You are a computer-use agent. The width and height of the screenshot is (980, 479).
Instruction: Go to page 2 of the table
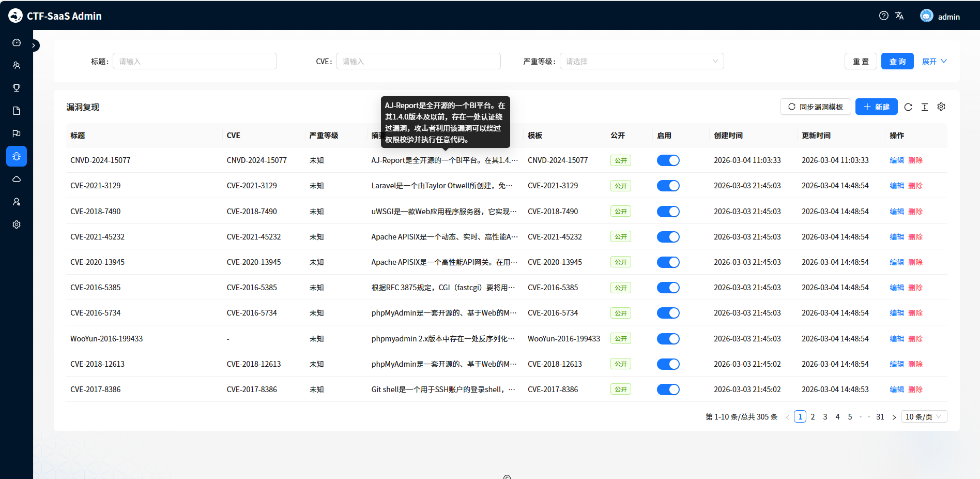pos(813,417)
